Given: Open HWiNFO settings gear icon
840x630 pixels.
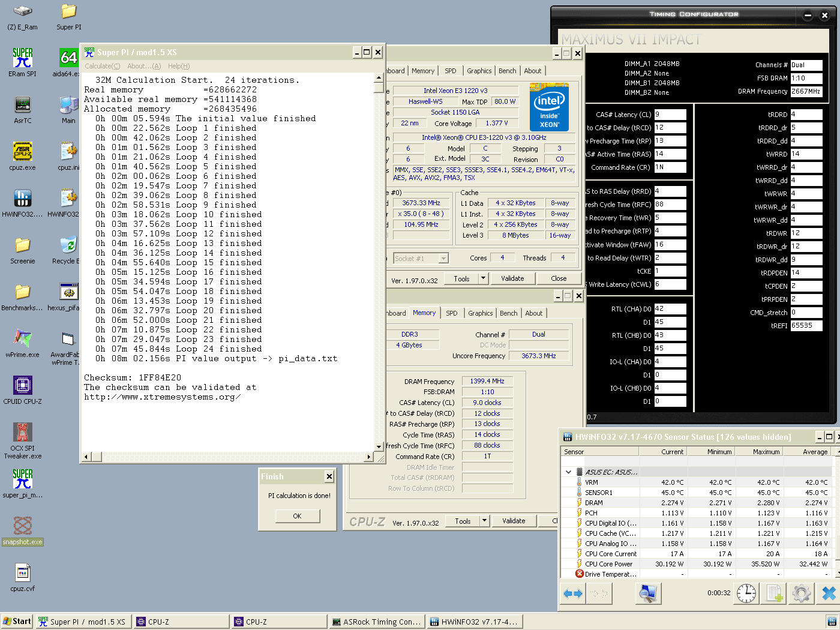Looking at the screenshot, I should pos(802,593).
